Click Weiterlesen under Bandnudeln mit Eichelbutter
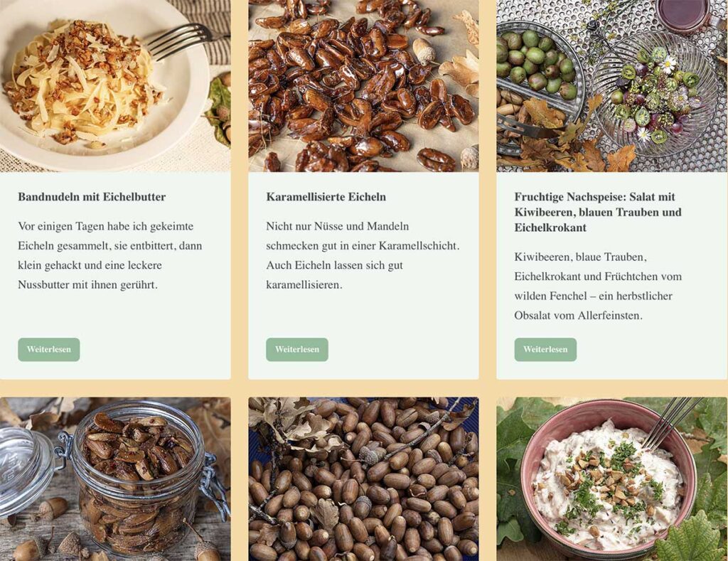The height and width of the screenshot is (561, 728). 49,349
